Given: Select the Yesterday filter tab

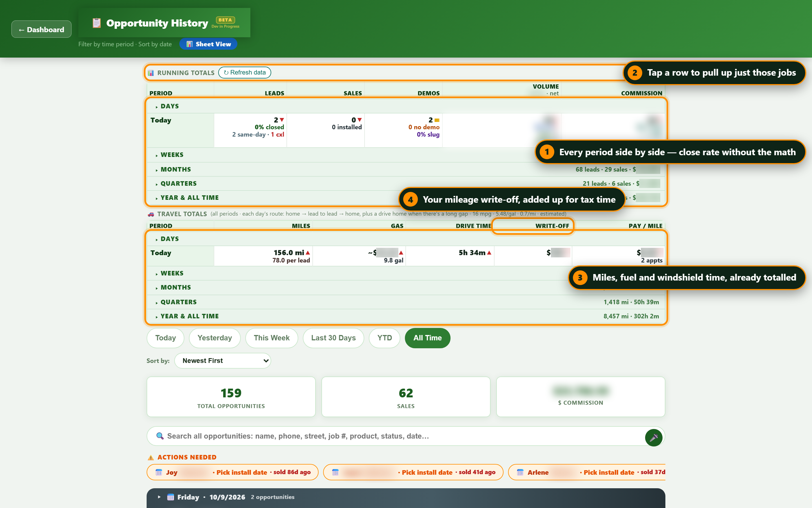Looking at the screenshot, I should click(x=215, y=338).
